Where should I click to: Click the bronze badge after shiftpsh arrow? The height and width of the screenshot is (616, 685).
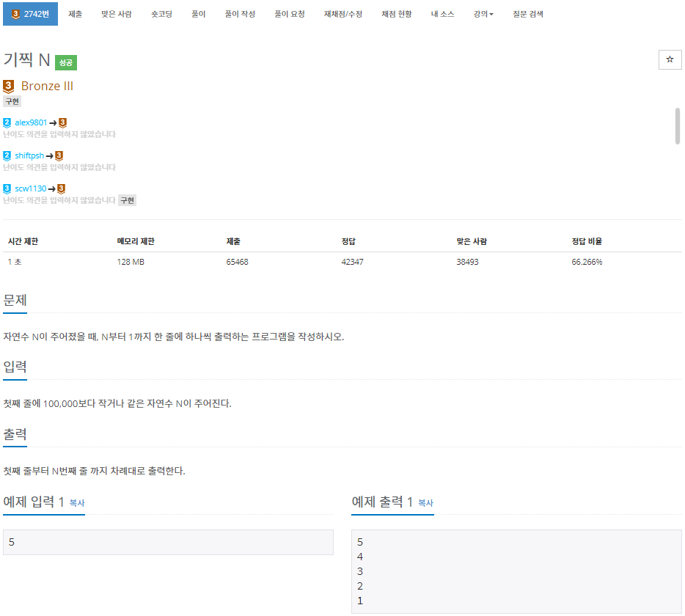pyautogui.click(x=59, y=155)
